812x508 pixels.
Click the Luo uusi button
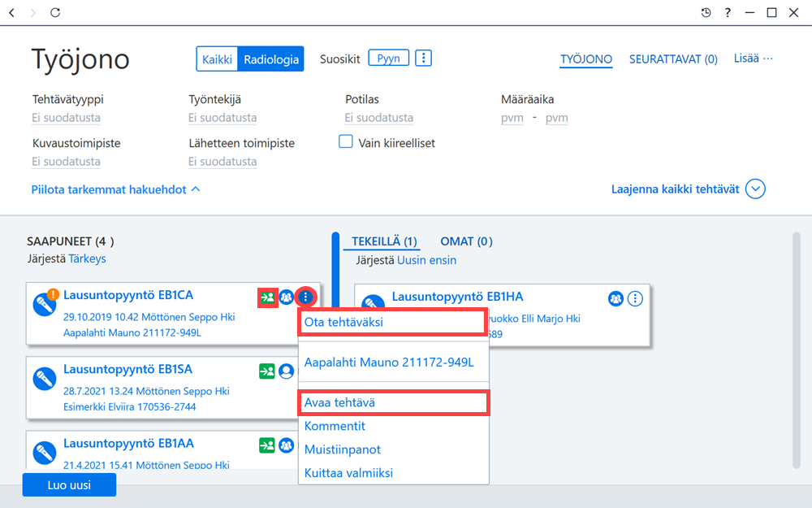tap(69, 484)
